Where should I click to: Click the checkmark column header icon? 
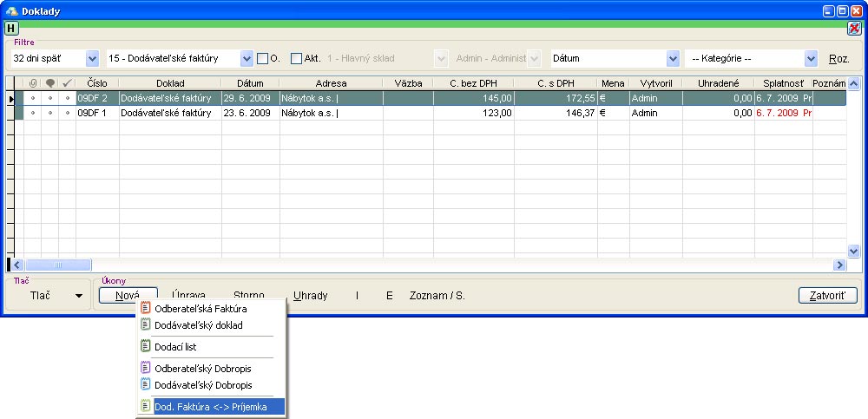[68, 84]
